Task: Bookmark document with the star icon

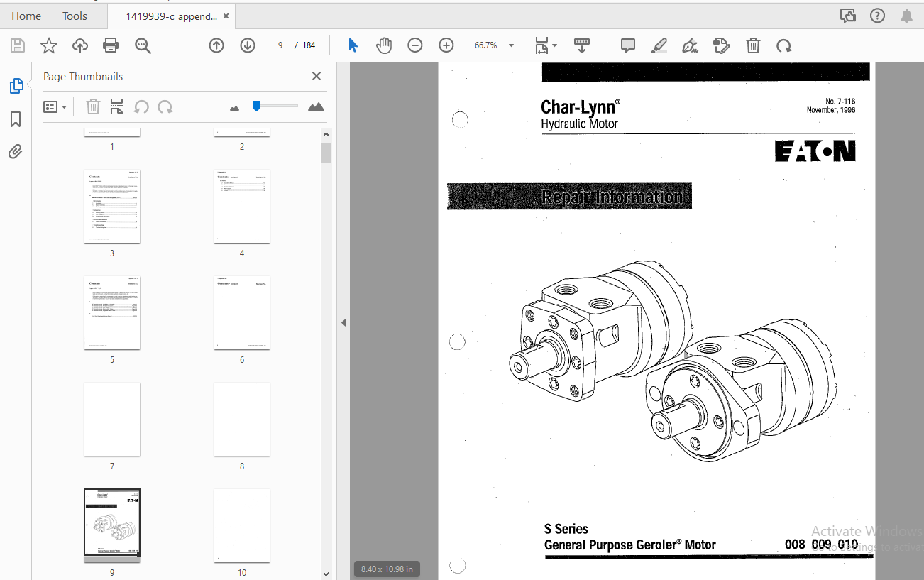Action: click(x=49, y=46)
